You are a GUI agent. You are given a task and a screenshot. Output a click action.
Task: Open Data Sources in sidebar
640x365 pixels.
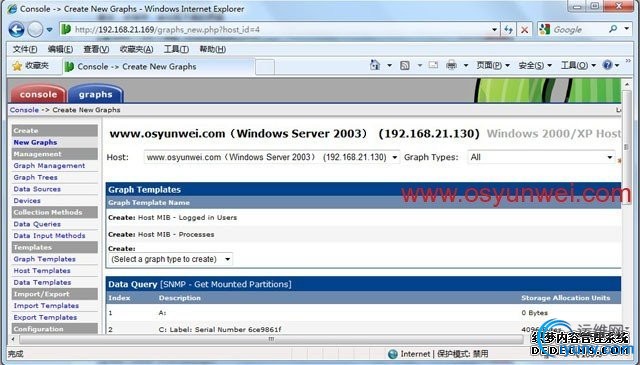(x=37, y=189)
